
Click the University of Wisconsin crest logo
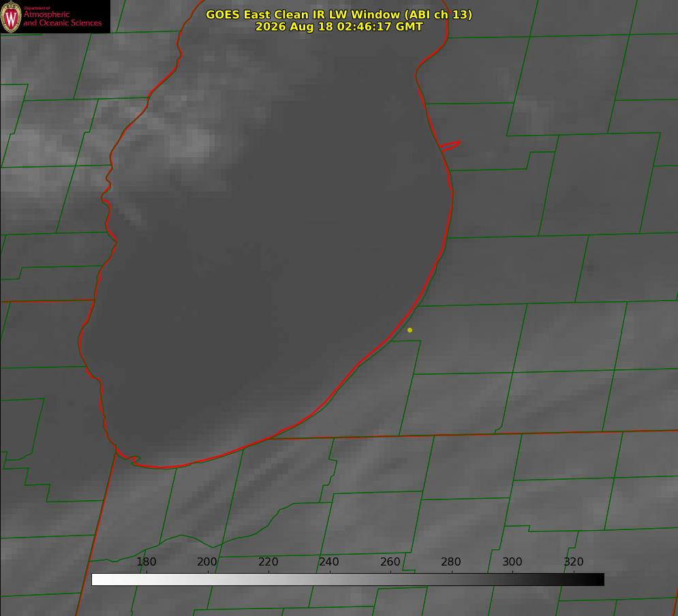11,16
